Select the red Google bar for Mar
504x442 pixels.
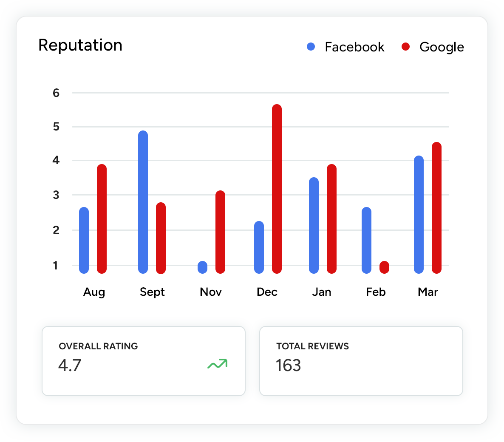pos(436,208)
